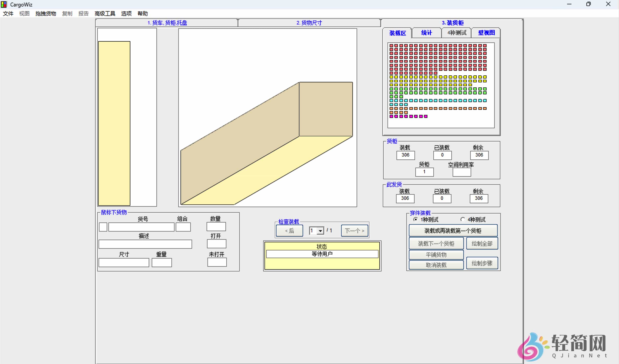The image size is (619, 364).
Task: Go to tab 2. 货物尺寸
Action: click(309, 23)
